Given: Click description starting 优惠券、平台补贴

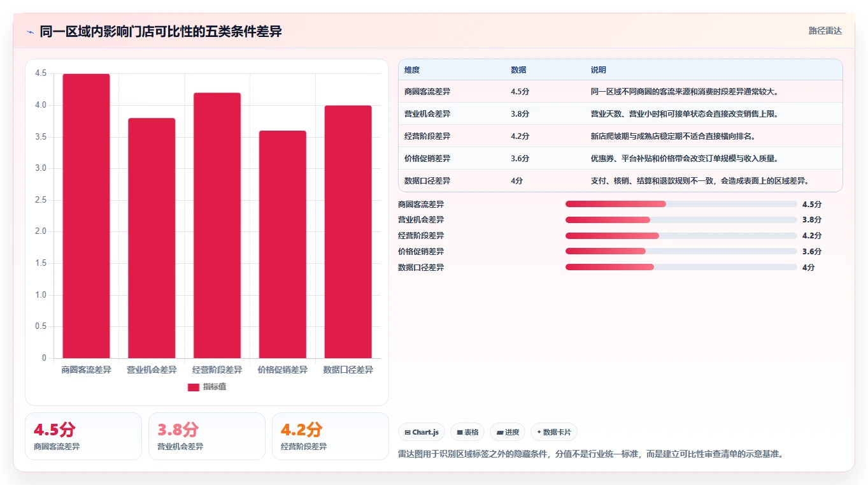Looking at the screenshot, I should (x=685, y=159).
